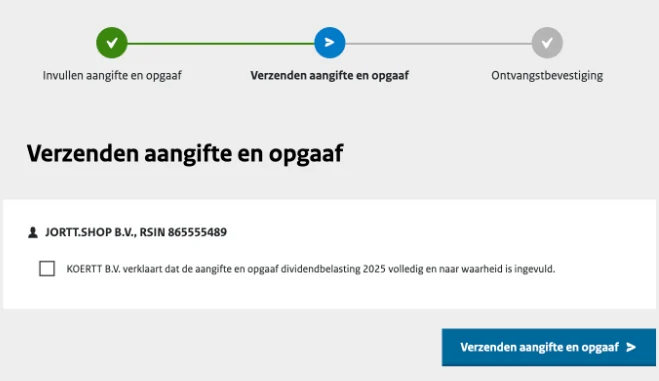The width and height of the screenshot is (659, 381).
Task: Click the Verzenden aangifte en opgaaf page heading
Action: point(185,153)
